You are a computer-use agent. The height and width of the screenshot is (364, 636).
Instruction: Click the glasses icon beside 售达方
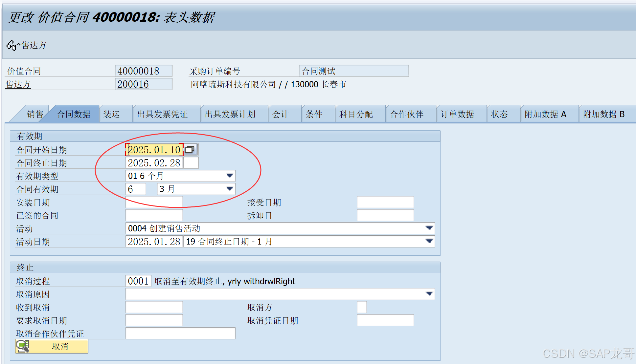13,45
